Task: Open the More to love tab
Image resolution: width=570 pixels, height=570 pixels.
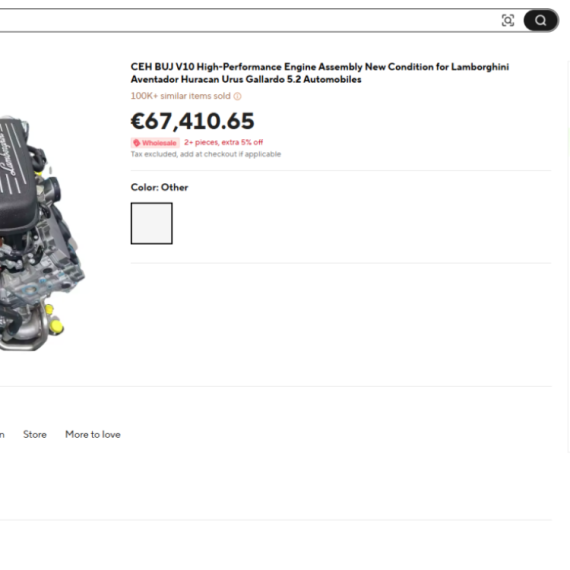Action: click(x=93, y=434)
